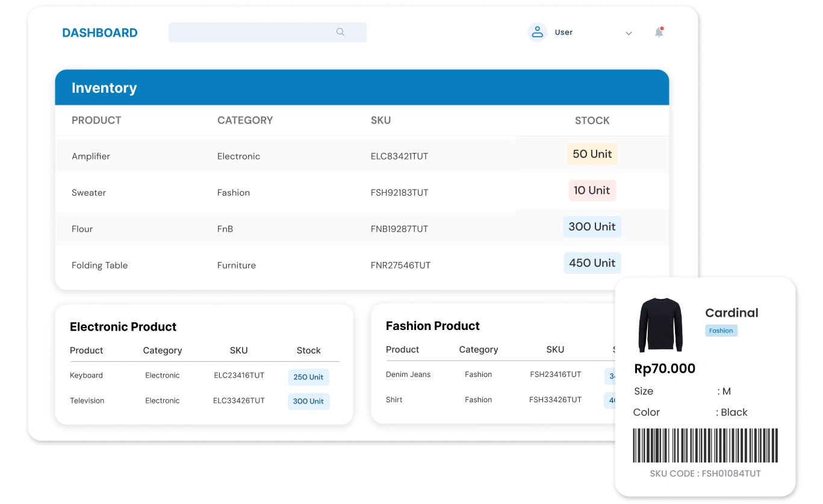This screenshot has width=823, height=504.
Task: Click inside the dashboard search field
Action: pyautogui.click(x=253, y=33)
